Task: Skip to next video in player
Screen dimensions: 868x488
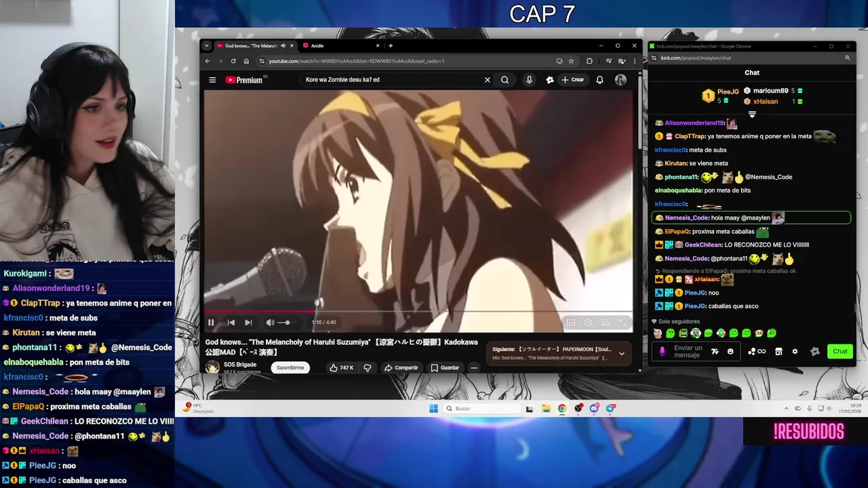Action: tap(248, 323)
